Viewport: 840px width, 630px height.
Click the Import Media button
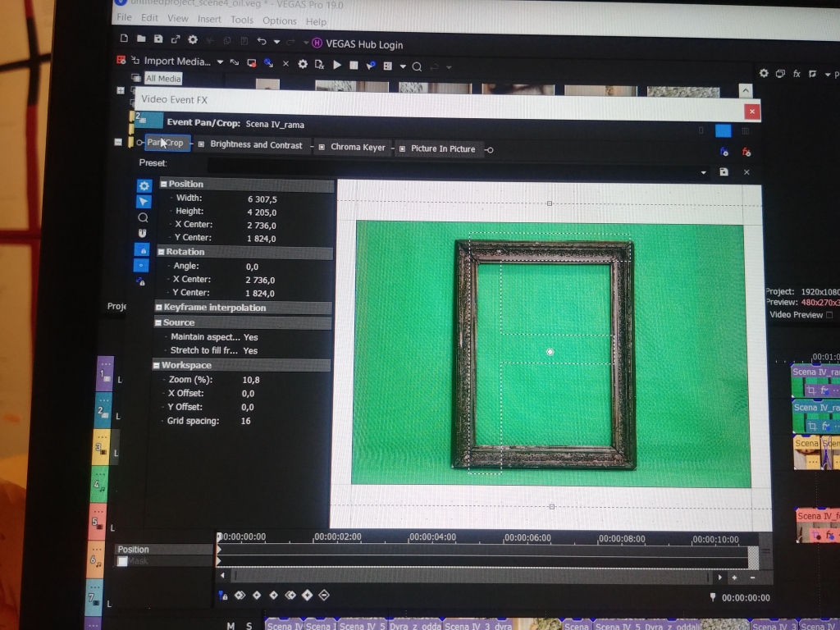(x=176, y=62)
